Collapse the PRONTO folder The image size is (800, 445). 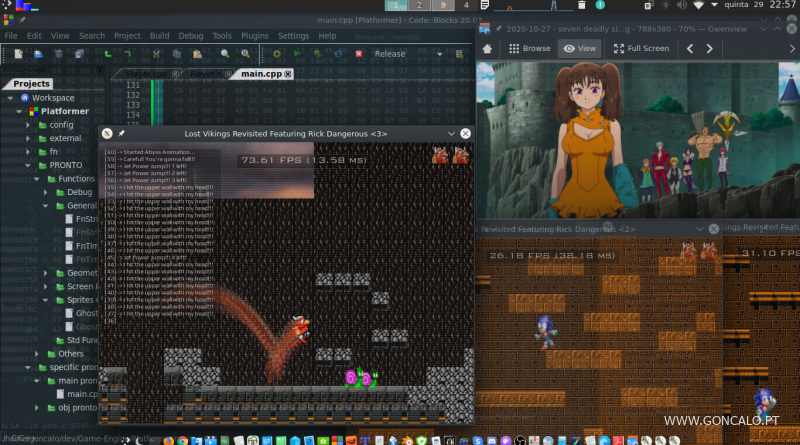(28, 165)
